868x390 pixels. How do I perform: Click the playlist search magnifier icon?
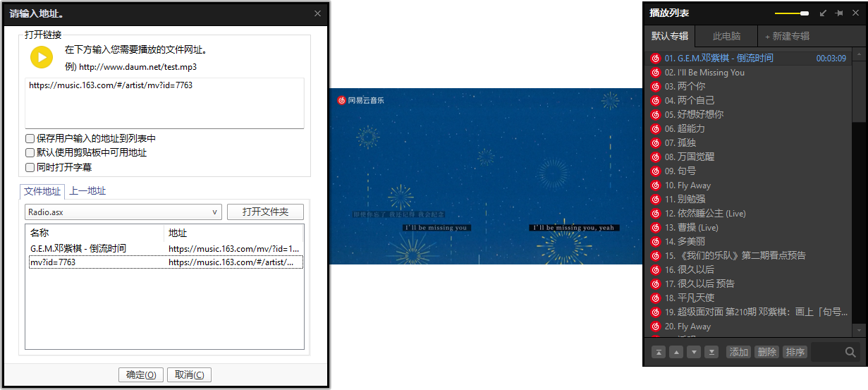(x=850, y=352)
